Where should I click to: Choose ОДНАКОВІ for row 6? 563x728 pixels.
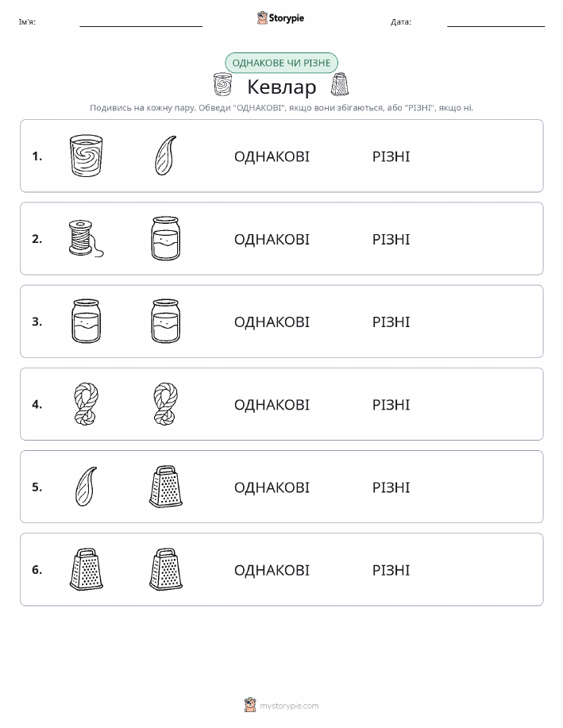point(272,570)
